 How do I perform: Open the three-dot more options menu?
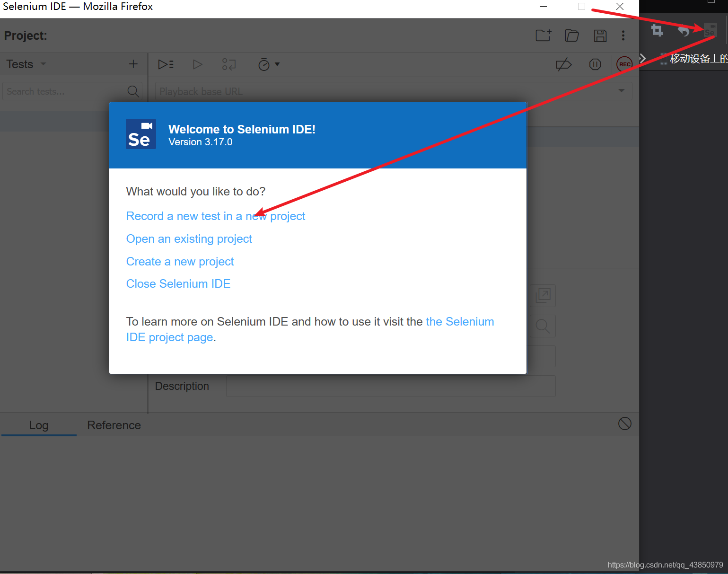[x=623, y=35]
